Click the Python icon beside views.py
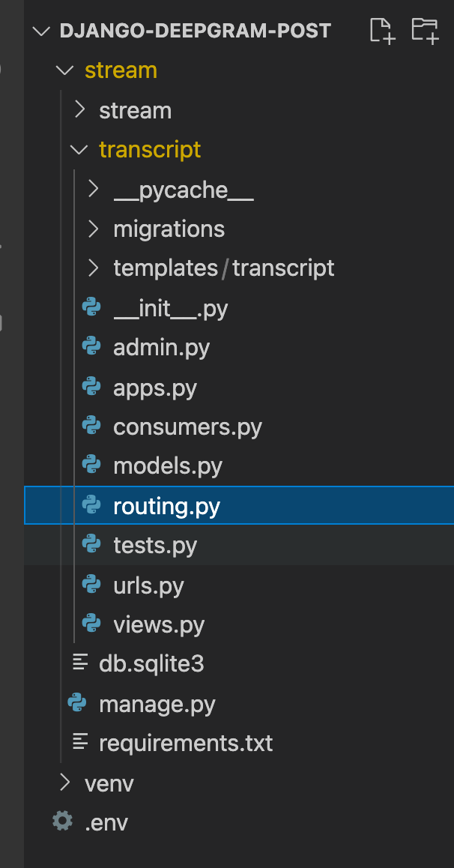The width and height of the screenshot is (454, 868). tap(91, 624)
